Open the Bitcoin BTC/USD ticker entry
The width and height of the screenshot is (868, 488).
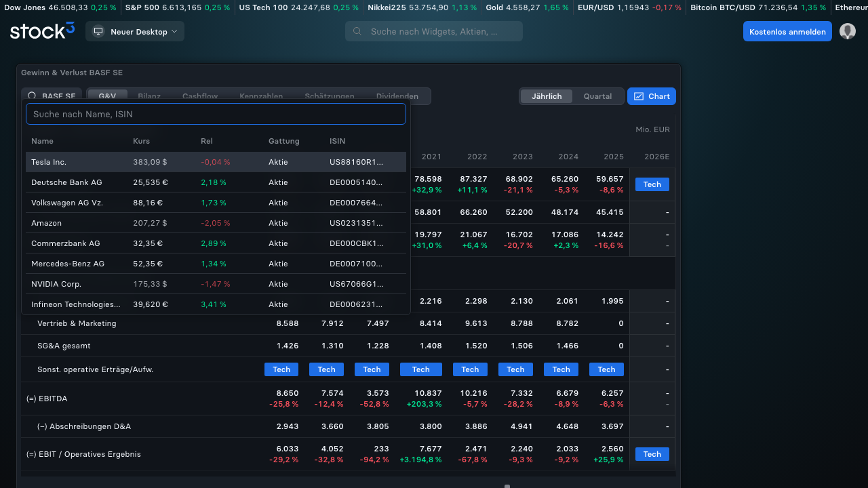click(758, 7)
